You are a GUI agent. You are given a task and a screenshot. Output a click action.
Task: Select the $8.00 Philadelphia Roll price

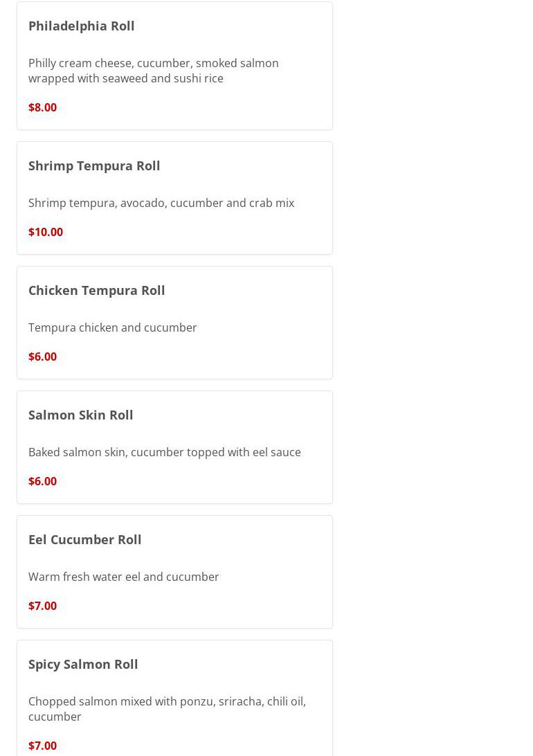pyautogui.click(x=42, y=107)
